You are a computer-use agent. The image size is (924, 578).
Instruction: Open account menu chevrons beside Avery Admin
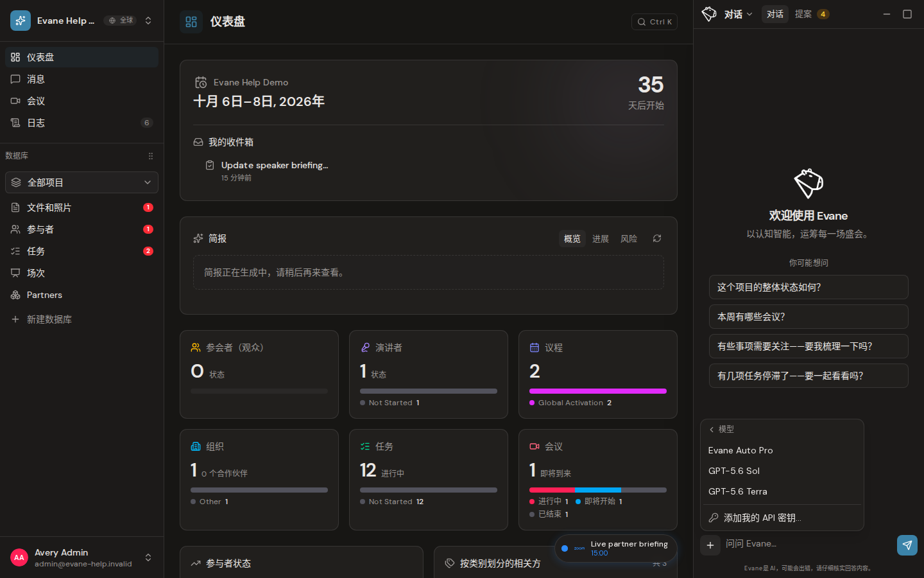148,557
